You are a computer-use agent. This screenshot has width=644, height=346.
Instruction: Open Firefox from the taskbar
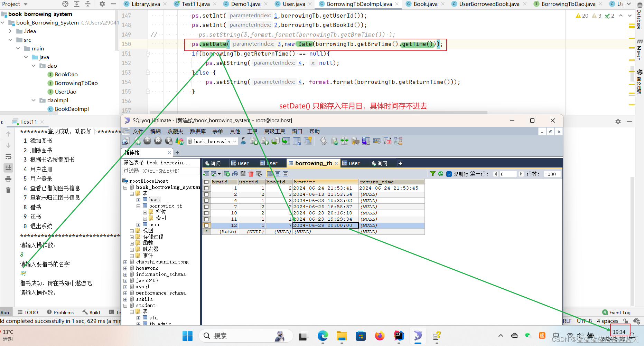pos(380,336)
